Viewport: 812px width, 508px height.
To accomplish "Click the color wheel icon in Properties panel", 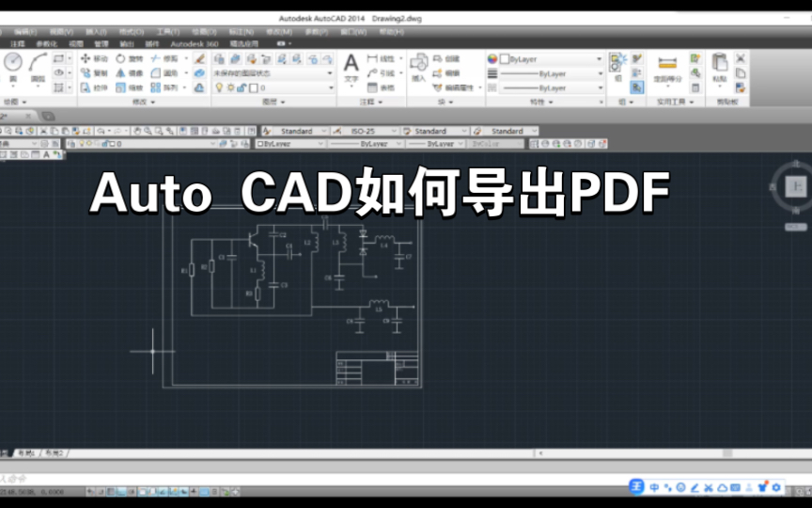I will tap(492, 58).
